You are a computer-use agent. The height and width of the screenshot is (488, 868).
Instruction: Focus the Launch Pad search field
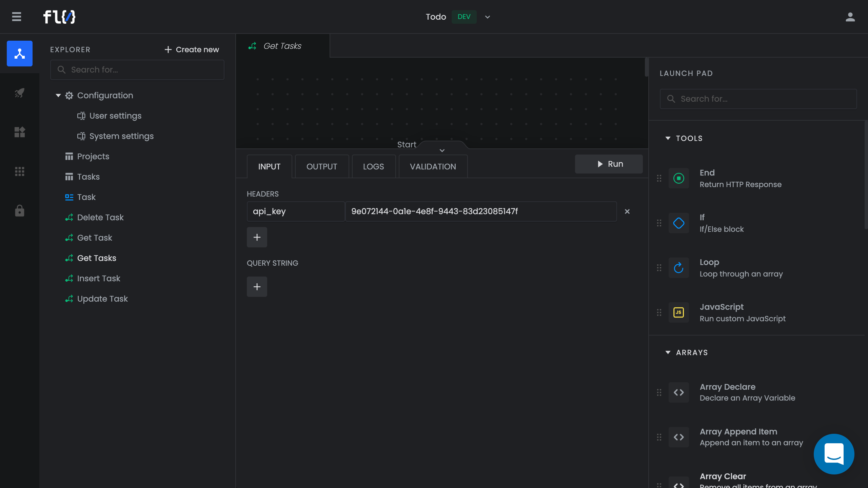(758, 99)
